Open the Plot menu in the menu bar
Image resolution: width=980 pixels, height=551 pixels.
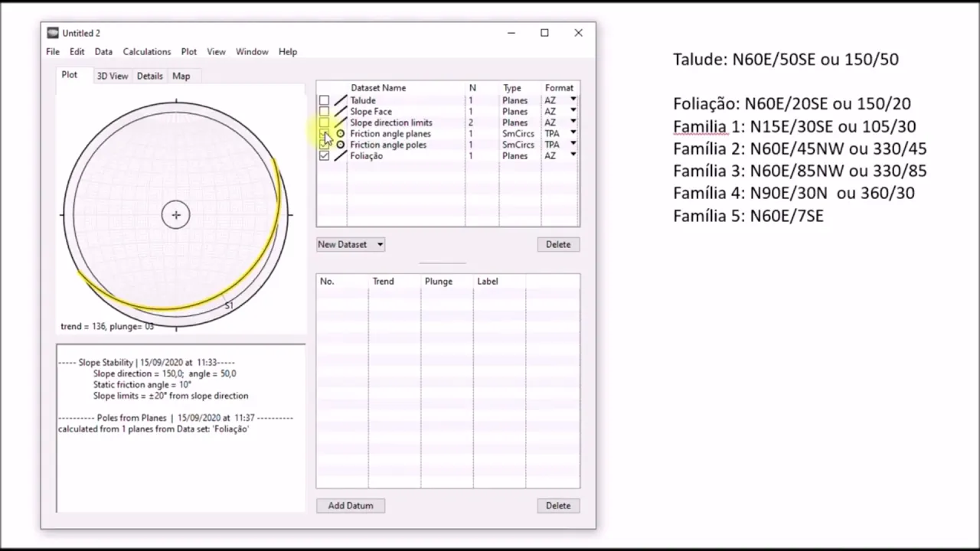(189, 52)
